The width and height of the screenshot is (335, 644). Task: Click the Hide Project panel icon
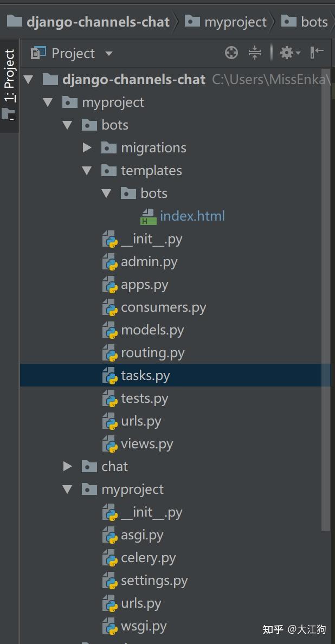[317, 53]
